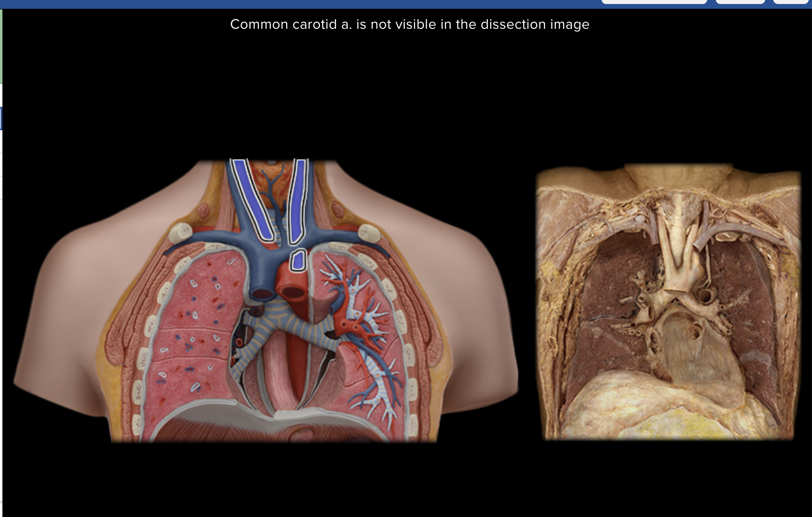Open the cadaver dissection photo
Viewport: 812px width, 517px height.
point(667,302)
